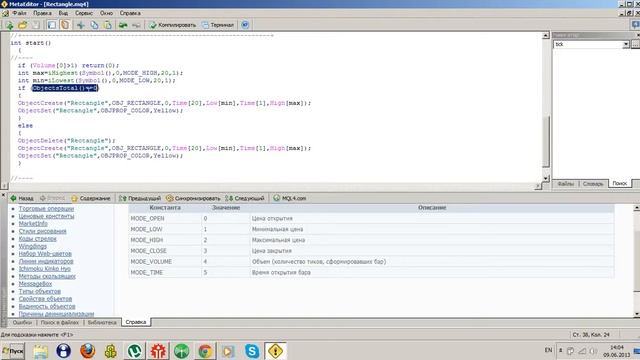The image size is (640, 360).
Task: Open the Ценовые константы help link
Action: click(46, 216)
